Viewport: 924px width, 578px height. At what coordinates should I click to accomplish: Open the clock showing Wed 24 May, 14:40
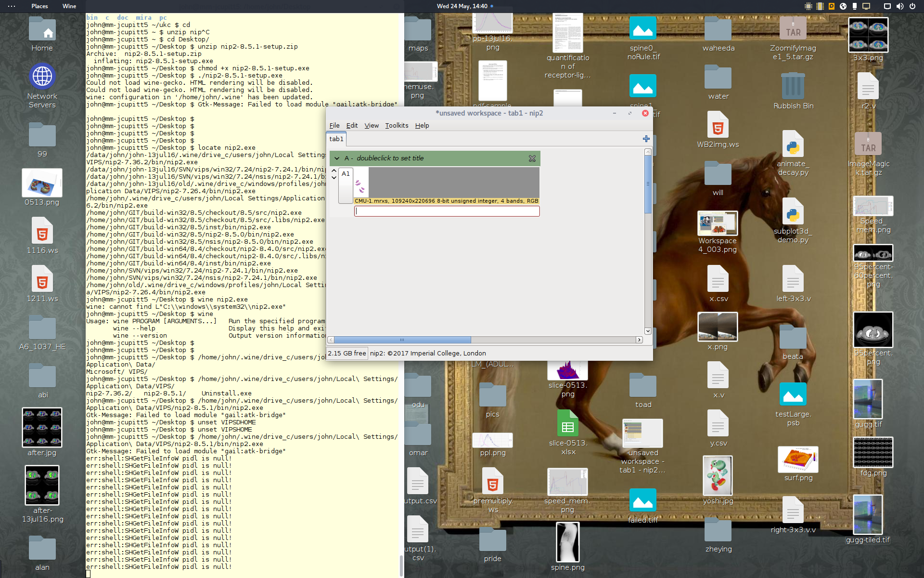tap(462, 6)
